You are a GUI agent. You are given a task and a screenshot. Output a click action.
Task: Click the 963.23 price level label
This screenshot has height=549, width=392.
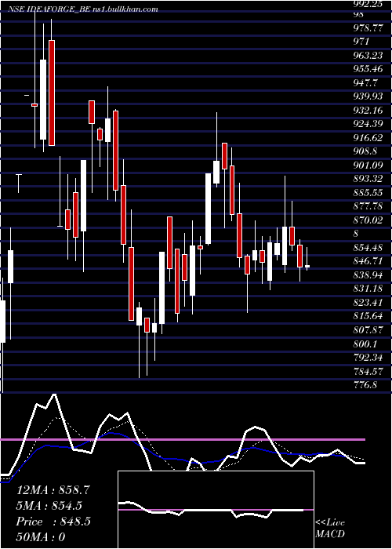coord(368,56)
